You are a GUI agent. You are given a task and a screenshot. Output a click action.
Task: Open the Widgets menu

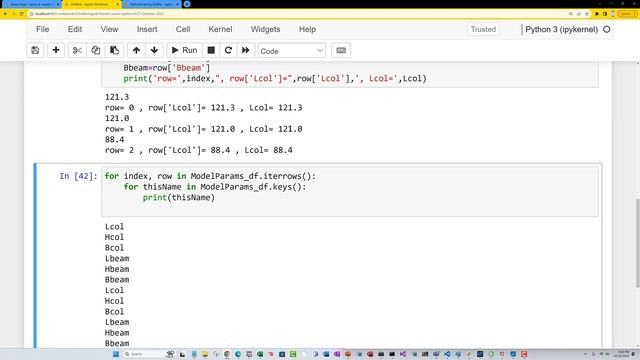click(x=265, y=29)
